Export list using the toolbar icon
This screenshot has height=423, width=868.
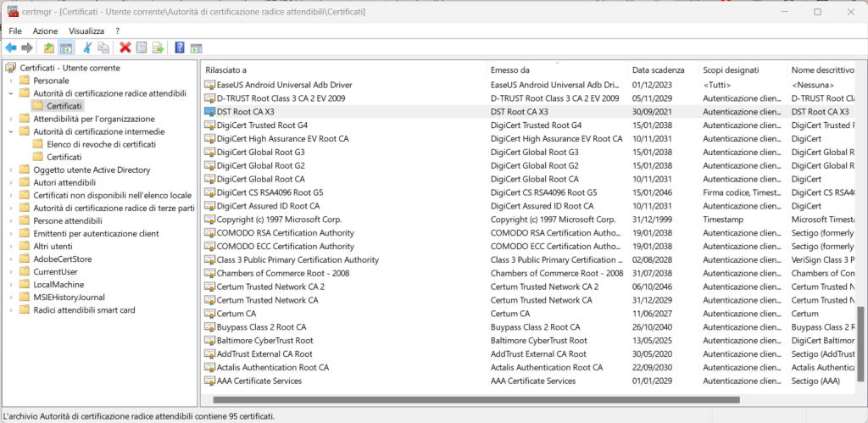(x=158, y=48)
